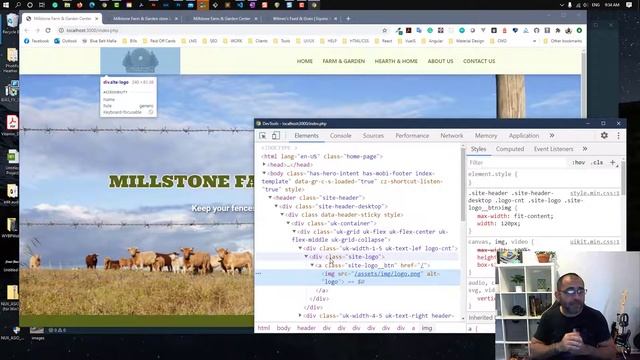Open the React bookmarks folder

(383, 41)
